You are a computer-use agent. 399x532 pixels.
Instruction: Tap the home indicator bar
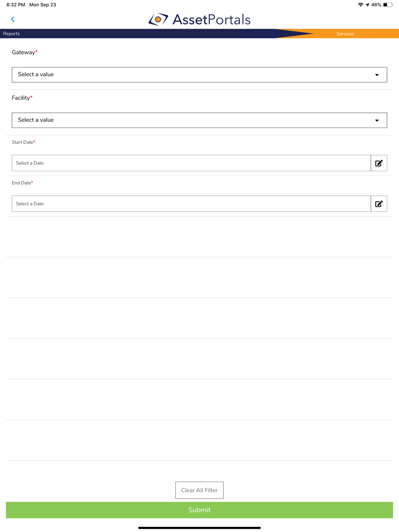pos(199,528)
